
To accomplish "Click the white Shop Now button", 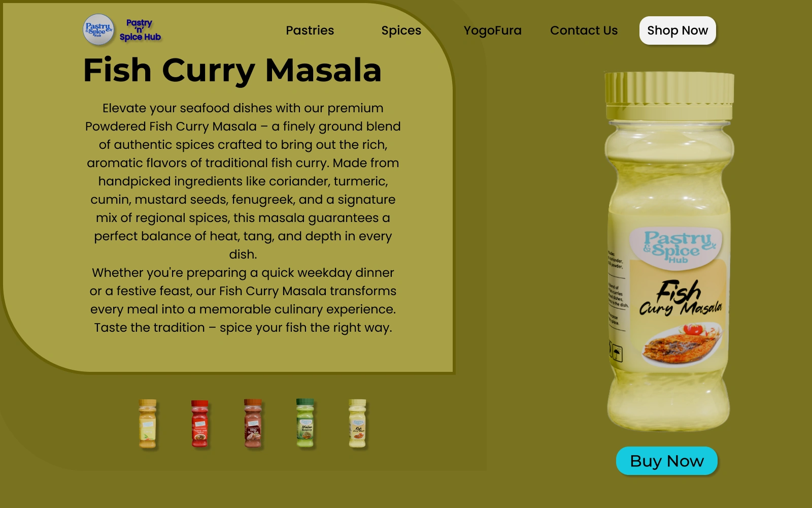I will [678, 30].
